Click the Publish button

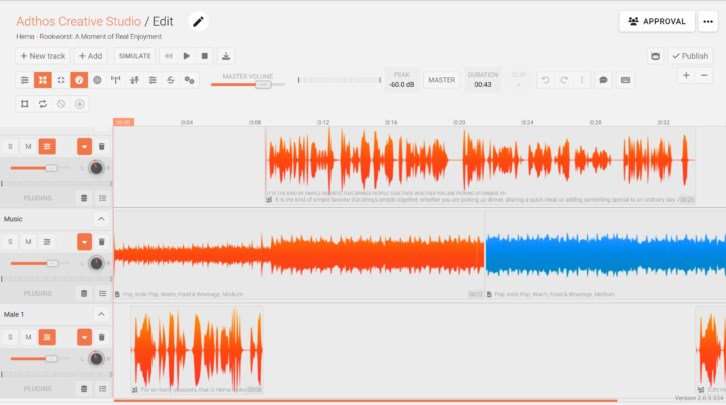pos(690,56)
